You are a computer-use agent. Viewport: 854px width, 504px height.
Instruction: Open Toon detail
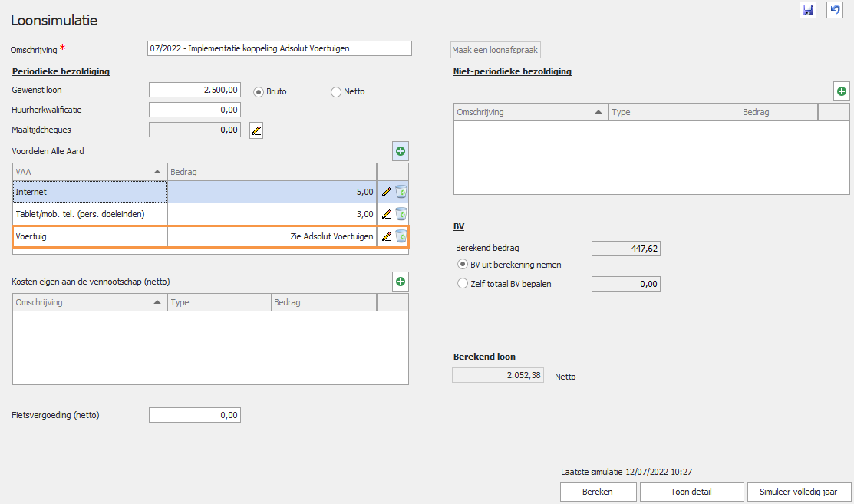pyautogui.click(x=691, y=492)
